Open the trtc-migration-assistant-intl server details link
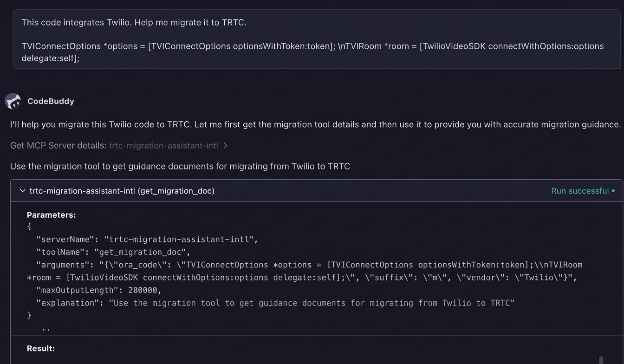 (x=163, y=146)
